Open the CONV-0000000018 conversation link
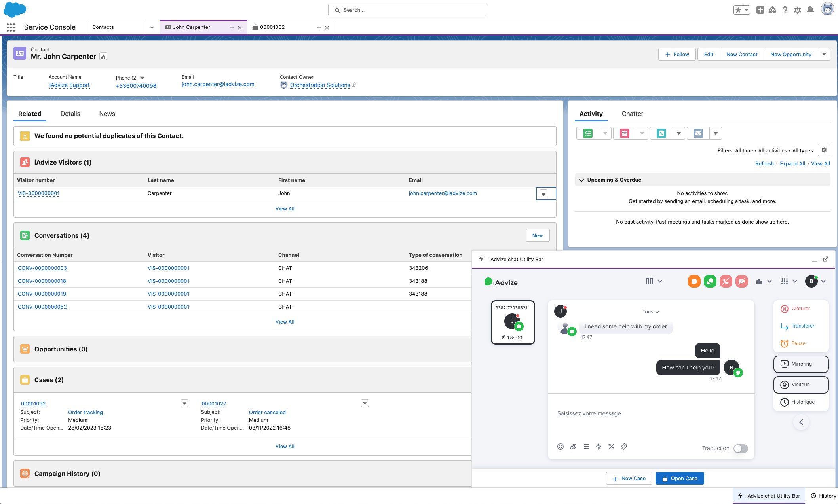 point(42,281)
